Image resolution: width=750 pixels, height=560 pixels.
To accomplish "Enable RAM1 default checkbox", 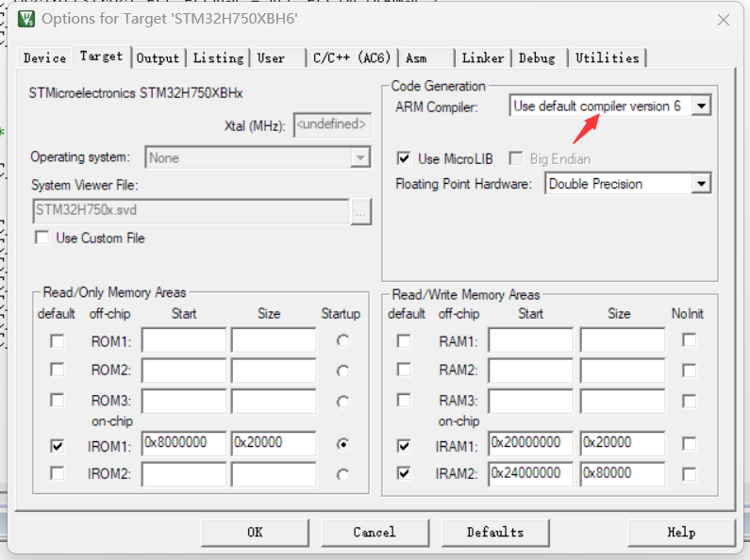I will coord(404,341).
